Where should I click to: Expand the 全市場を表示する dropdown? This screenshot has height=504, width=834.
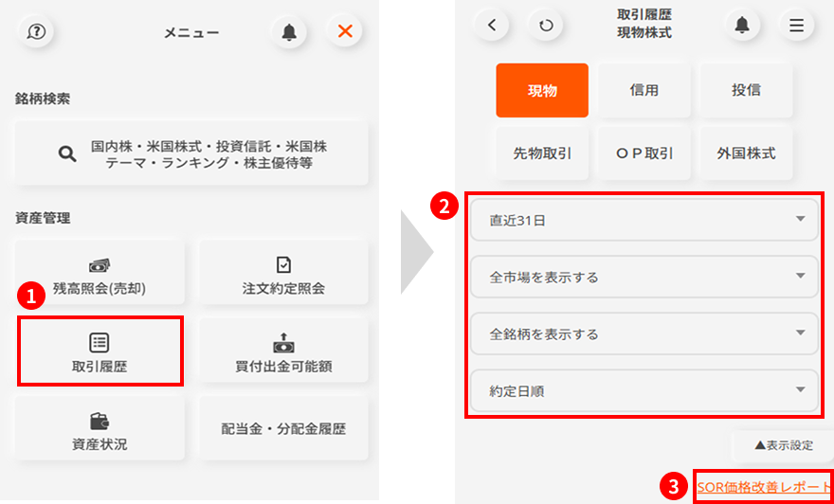coord(644,278)
